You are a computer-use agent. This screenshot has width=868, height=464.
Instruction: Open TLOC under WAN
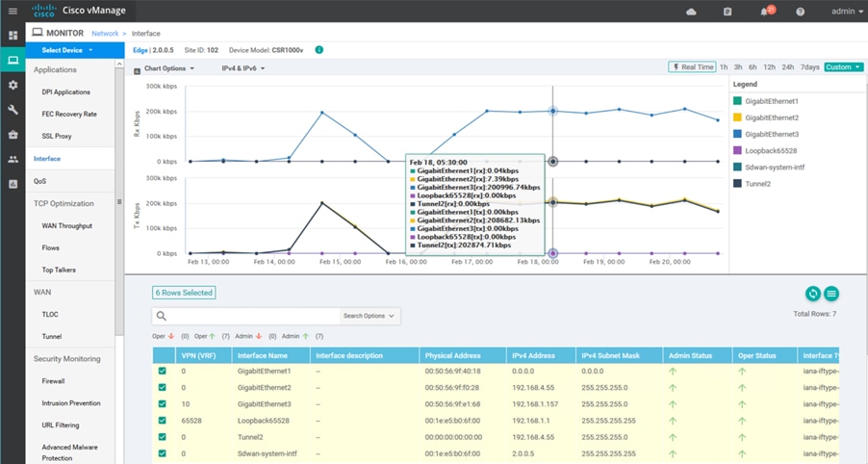tap(50, 315)
